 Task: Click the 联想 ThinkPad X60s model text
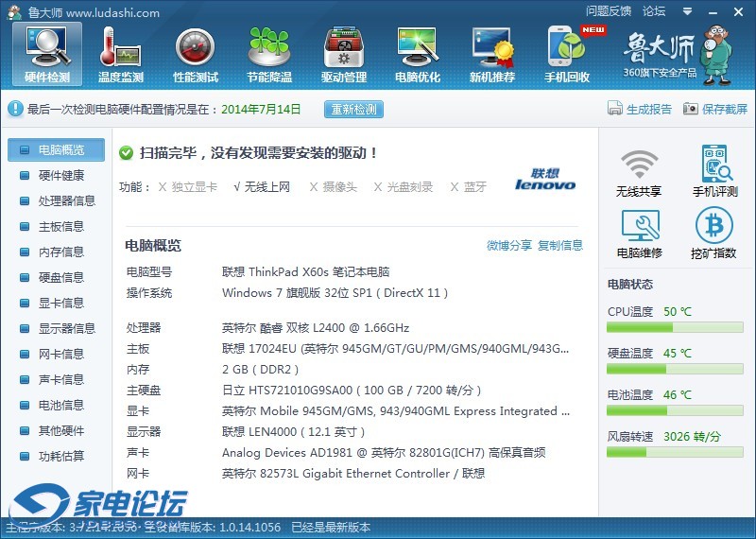click(305, 271)
